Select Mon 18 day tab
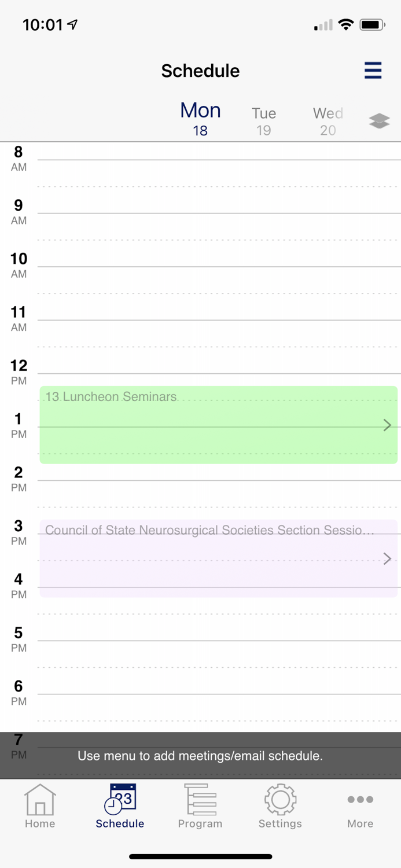401x868 pixels. click(x=200, y=118)
